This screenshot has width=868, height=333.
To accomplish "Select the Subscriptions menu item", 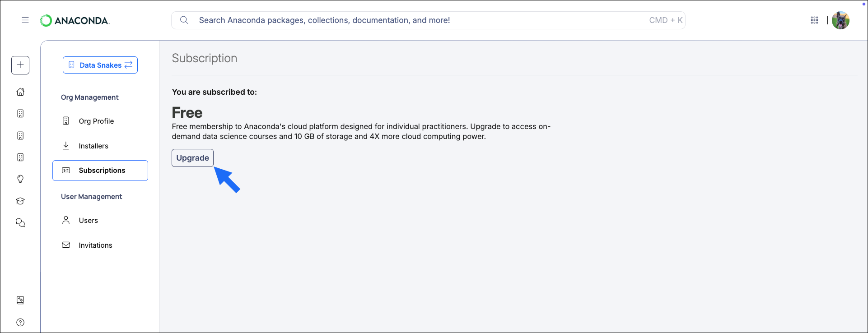I will 100,171.
